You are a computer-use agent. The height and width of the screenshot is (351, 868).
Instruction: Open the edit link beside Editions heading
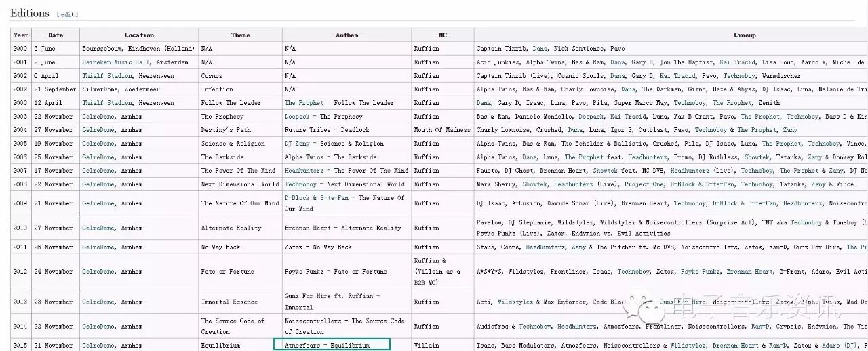pos(67,14)
